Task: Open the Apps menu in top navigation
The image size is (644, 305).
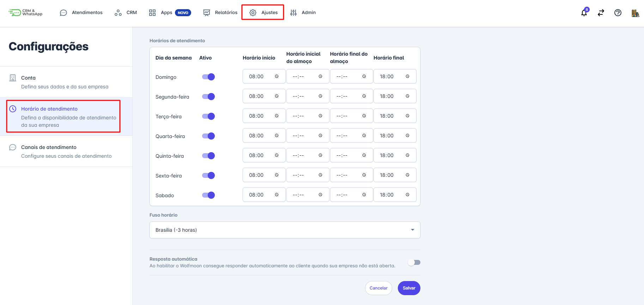Action: [170, 13]
